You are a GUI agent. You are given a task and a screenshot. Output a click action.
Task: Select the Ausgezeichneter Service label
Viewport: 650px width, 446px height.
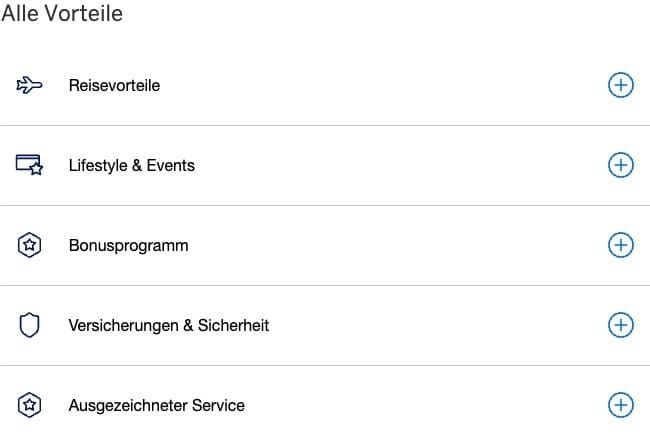(156, 405)
